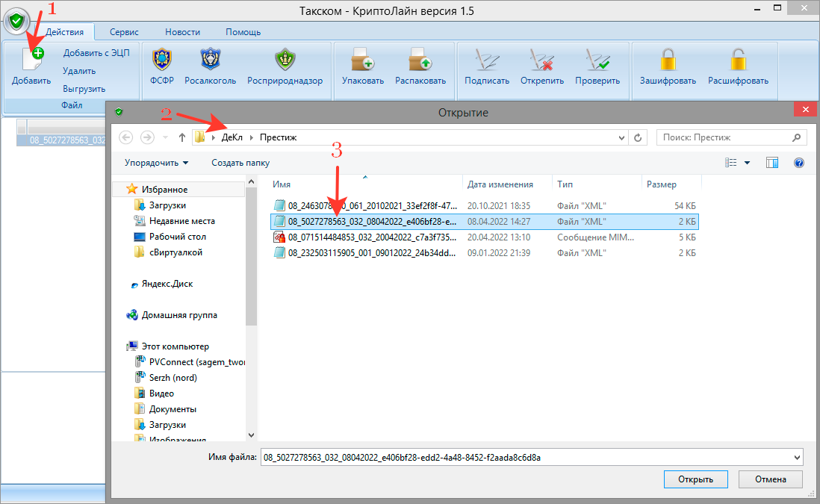The height and width of the screenshot is (504, 820).
Task: Click the Добавить file icon in the ribbon
Action: point(32,58)
